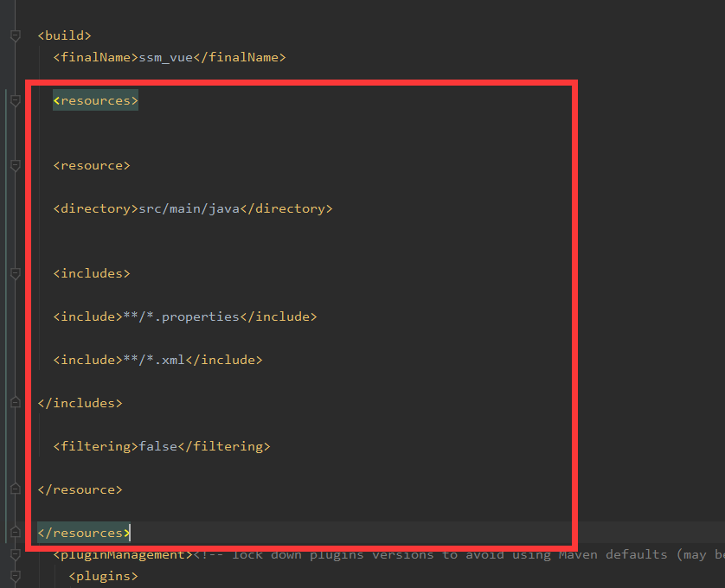The image size is (725, 588).
Task: Collapse the opening <resource> fold marker
Action: coord(16,165)
